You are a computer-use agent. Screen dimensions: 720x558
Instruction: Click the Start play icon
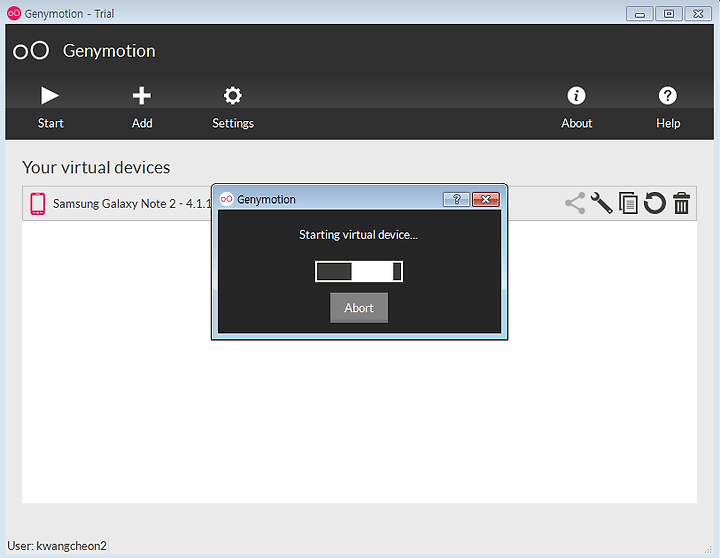click(50, 96)
